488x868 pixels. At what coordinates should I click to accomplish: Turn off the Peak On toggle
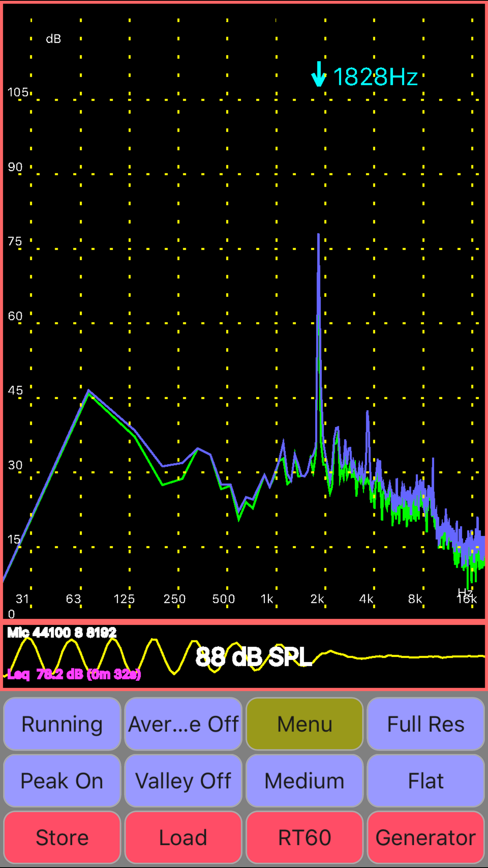62,781
